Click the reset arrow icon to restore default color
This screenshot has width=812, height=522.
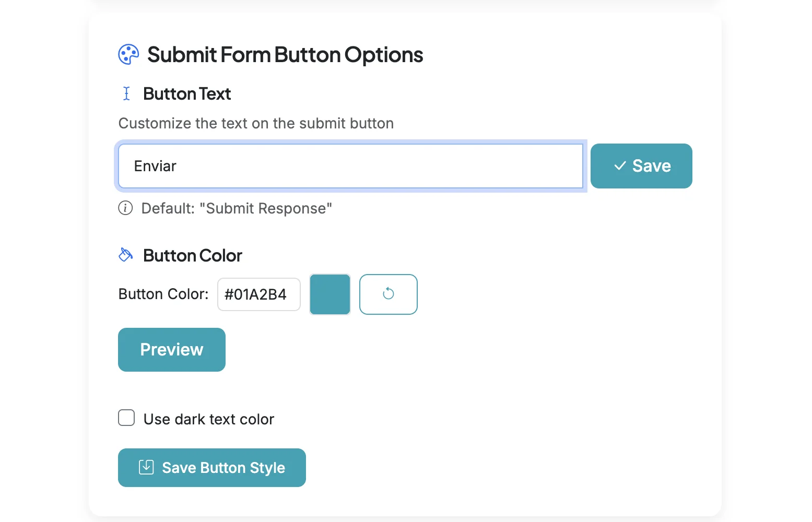pyautogui.click(x=388, y=294)
